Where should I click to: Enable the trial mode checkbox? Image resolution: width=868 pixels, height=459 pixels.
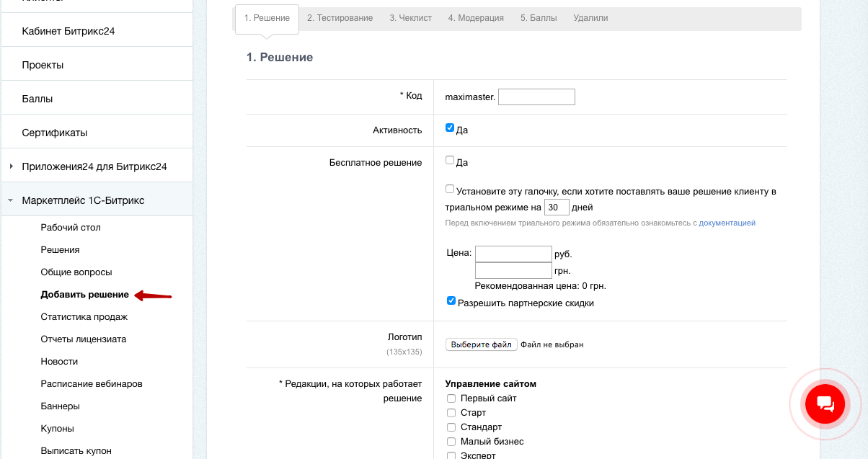click(x=450, y=190)
